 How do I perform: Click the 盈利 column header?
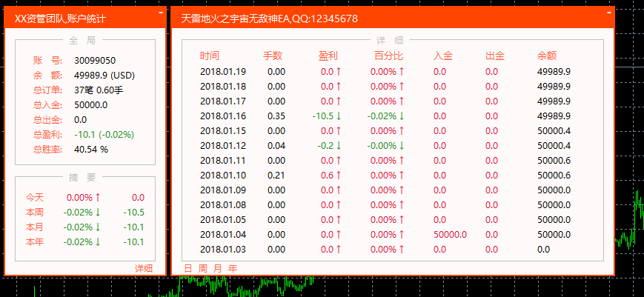tap(328, 56)
